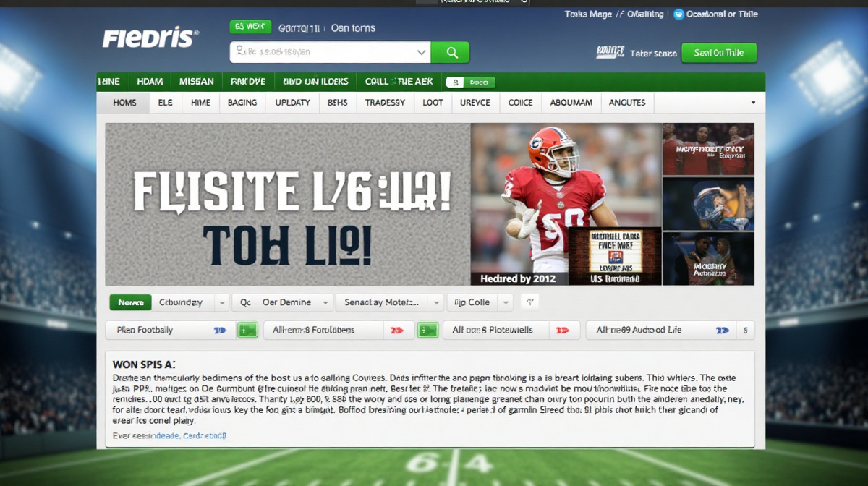Open the MISSAN item in green navbar
Viewport: 868px width, 486px height.
196,82
